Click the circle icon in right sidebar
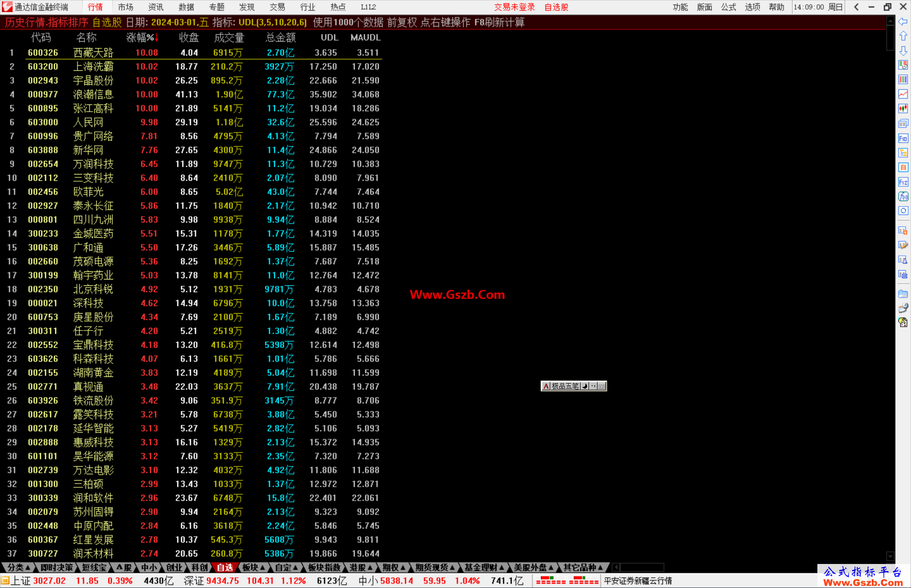 point(903,211)
